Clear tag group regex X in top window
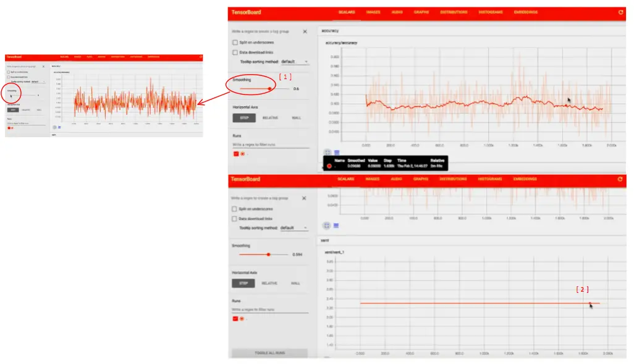Image resolution: width=634 pixels, height=364 pixels. click(305, 32)
